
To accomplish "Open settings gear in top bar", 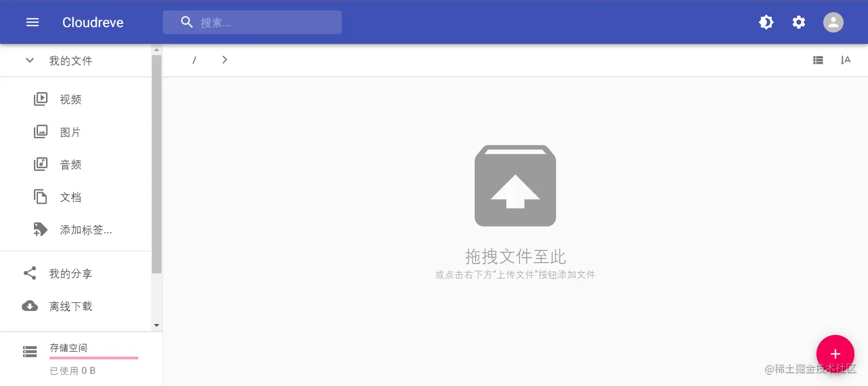I will tap(799, 22).
